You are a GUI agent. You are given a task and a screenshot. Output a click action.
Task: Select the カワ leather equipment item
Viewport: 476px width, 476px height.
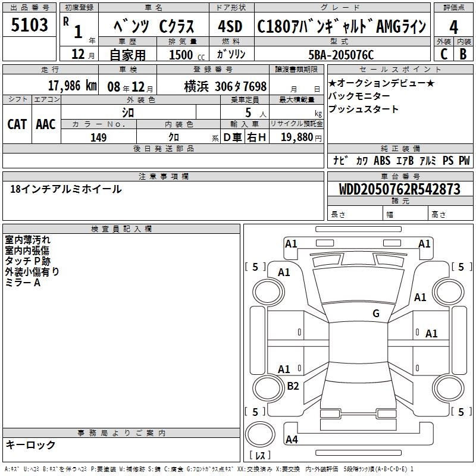tap(362, 161)
